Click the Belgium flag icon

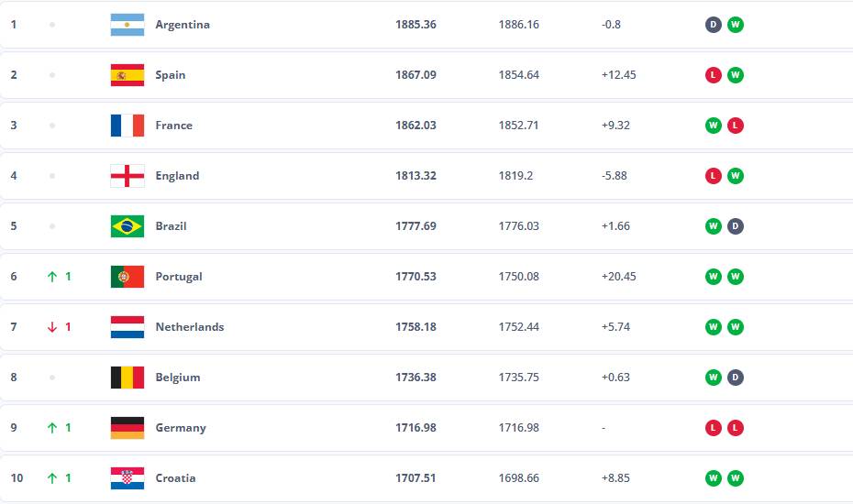pos(127,378)
